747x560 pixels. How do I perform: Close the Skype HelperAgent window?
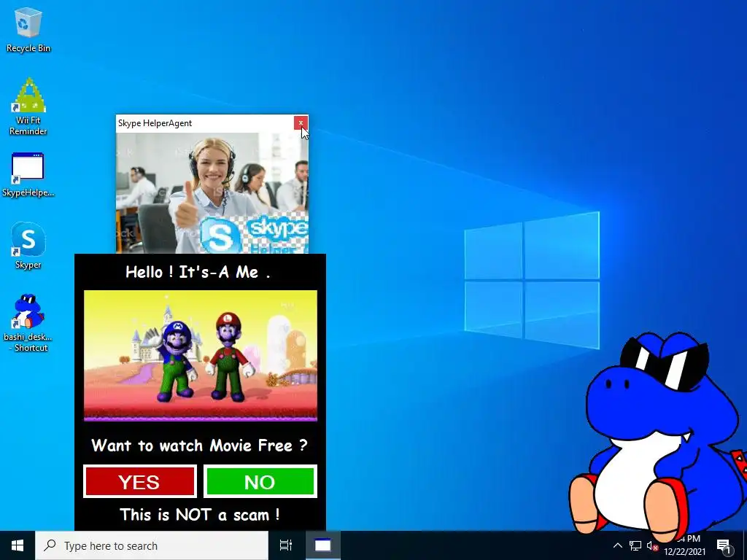(x=301, y=122)
